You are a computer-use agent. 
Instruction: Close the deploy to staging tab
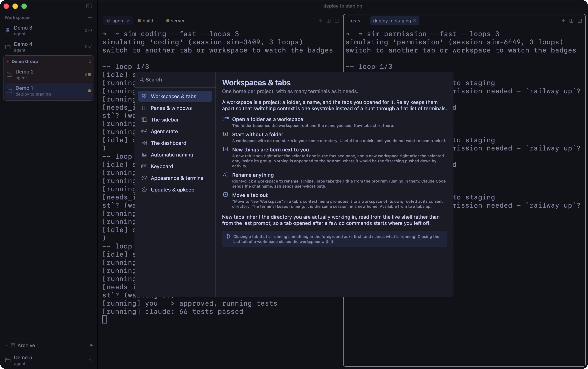[x=414, y=21]
